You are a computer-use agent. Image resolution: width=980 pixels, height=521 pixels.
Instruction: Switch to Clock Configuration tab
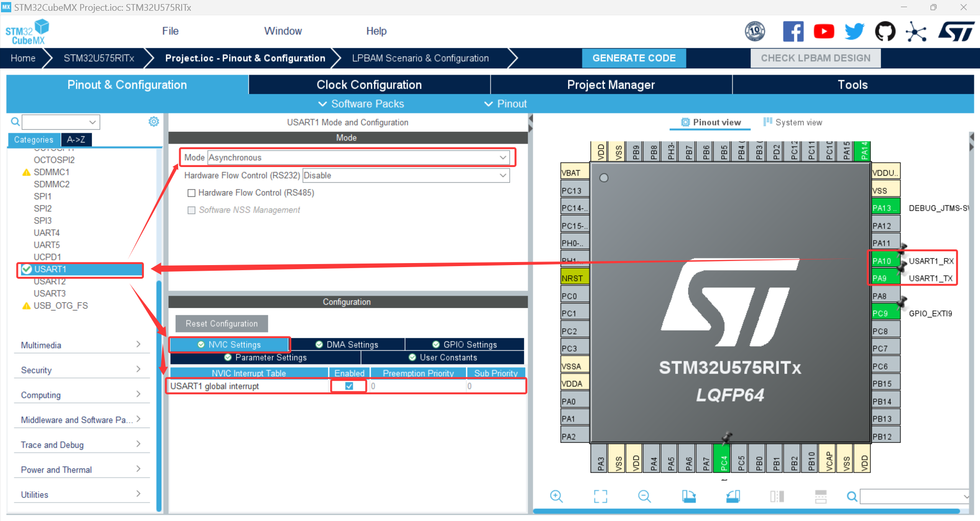(x=369, y=85)
